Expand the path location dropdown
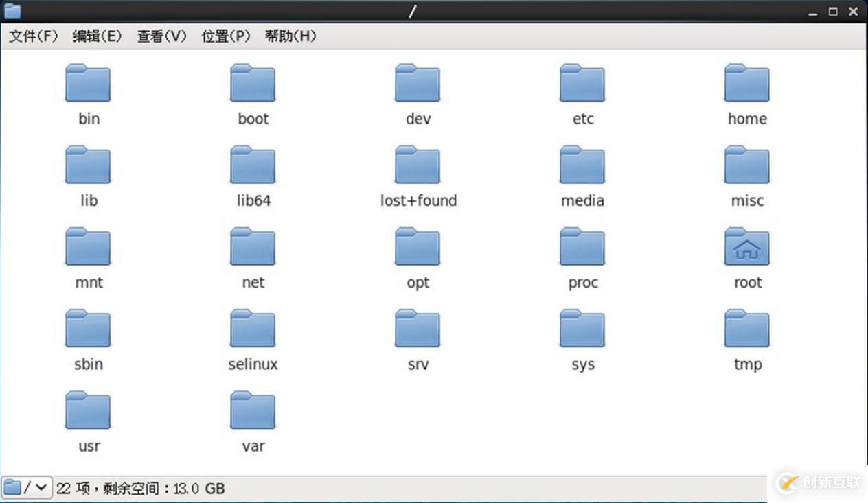The width and height of the screenshot is (868, 503). coord(39,487)
